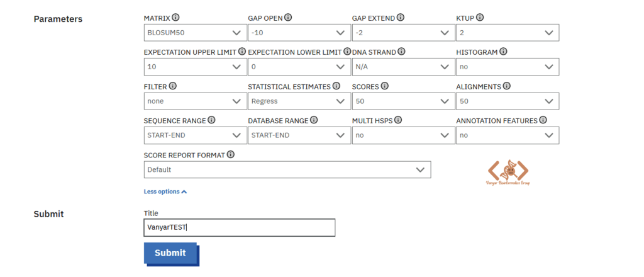Click the ANNOTATION FEATURES info icon

pos(543,120)
